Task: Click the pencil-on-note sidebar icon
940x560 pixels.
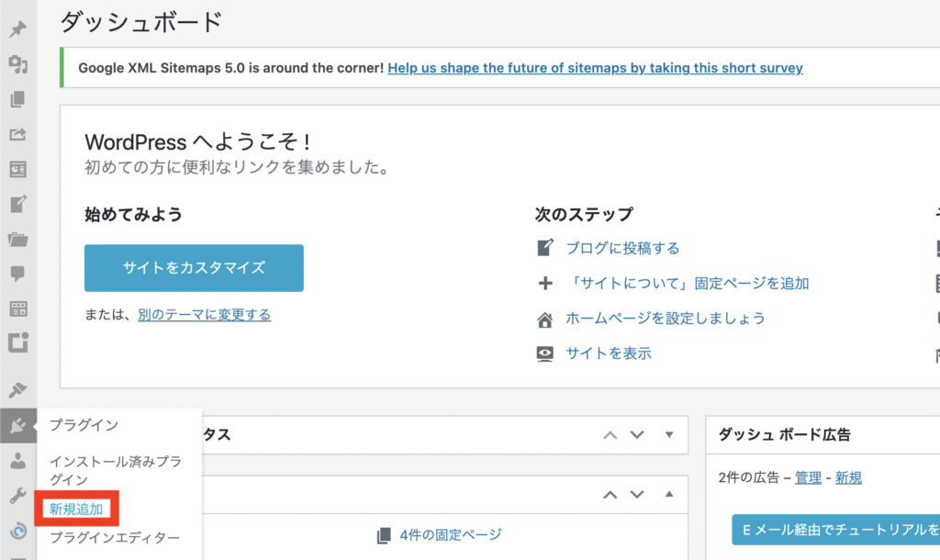Action: coord(18,205)
